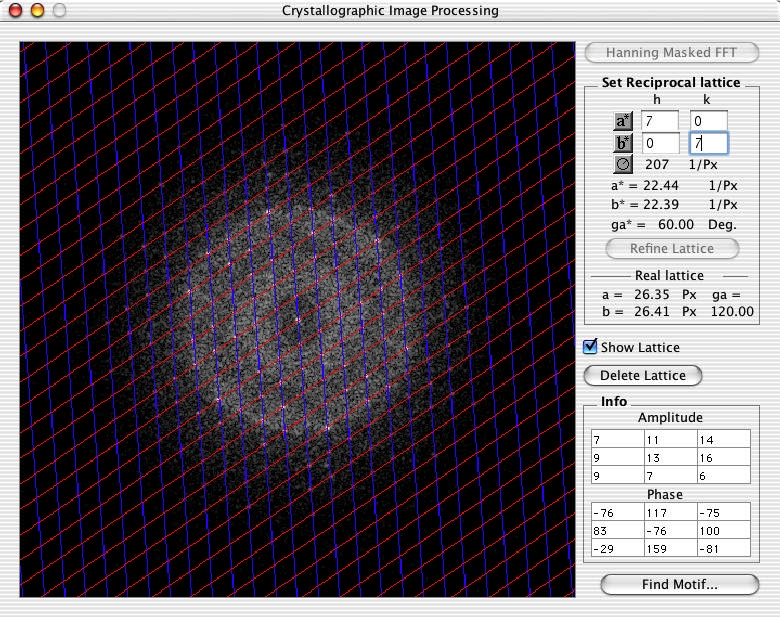The width and height of the screenshot is (780, 617).
Task: Minimize the window with yellow button
Action: click(x=37, y=10)
